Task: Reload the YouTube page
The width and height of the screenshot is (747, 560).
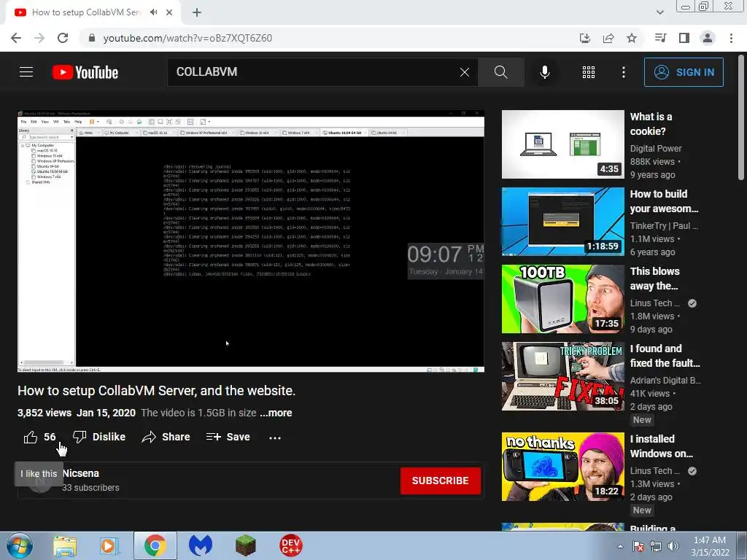Action: click(63, 38)
